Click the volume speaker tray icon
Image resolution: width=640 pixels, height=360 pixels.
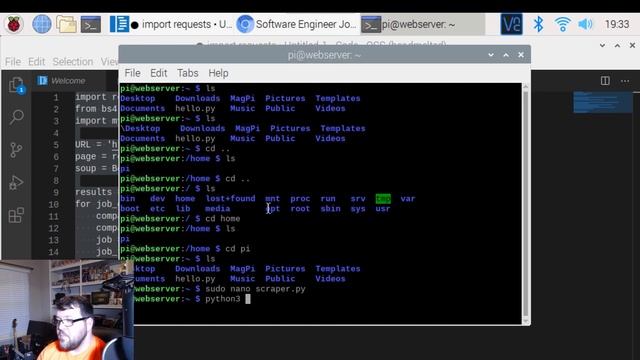[x=585, y=24]
